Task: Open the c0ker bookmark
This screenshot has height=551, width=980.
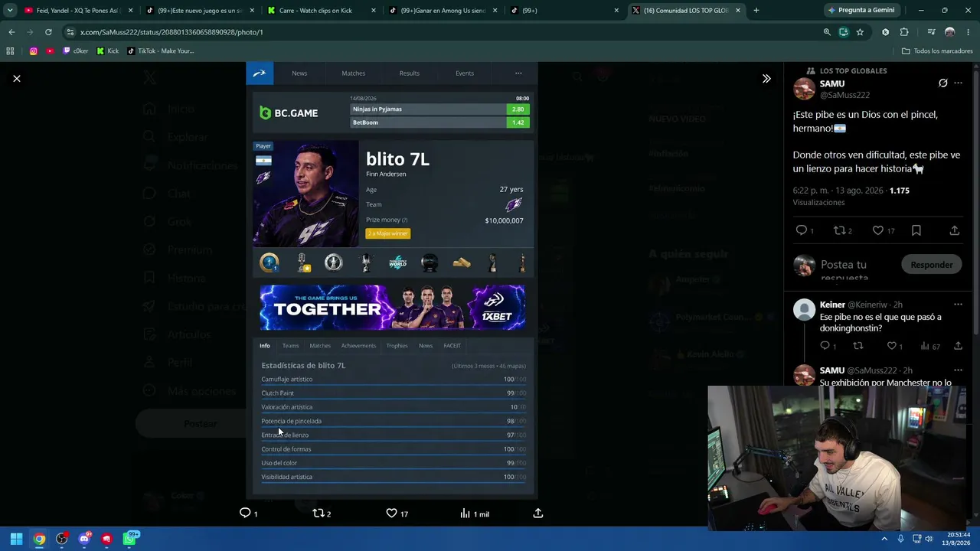Action: (x=75, y=51)
